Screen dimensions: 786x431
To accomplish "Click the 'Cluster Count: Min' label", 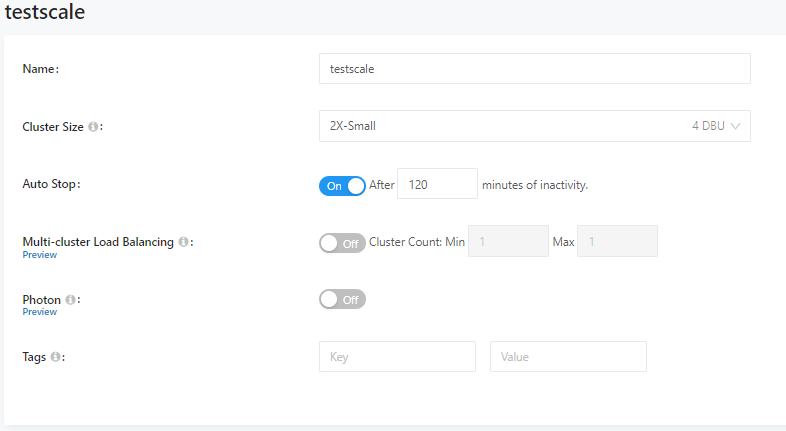I will pos(417,242).
